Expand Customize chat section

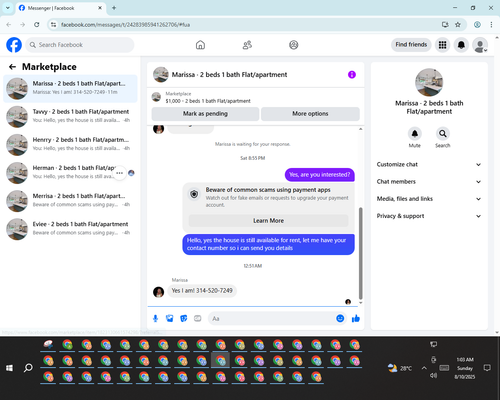429,164
